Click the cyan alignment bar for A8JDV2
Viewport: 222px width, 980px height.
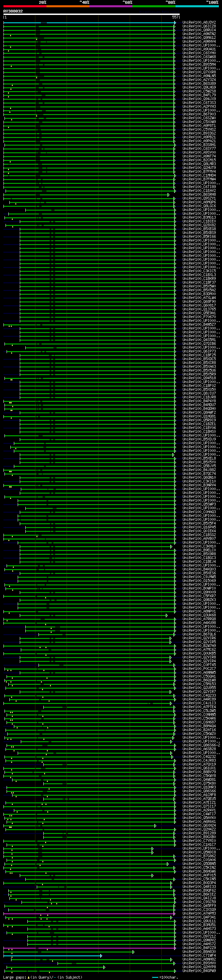[x=89, y=23]
